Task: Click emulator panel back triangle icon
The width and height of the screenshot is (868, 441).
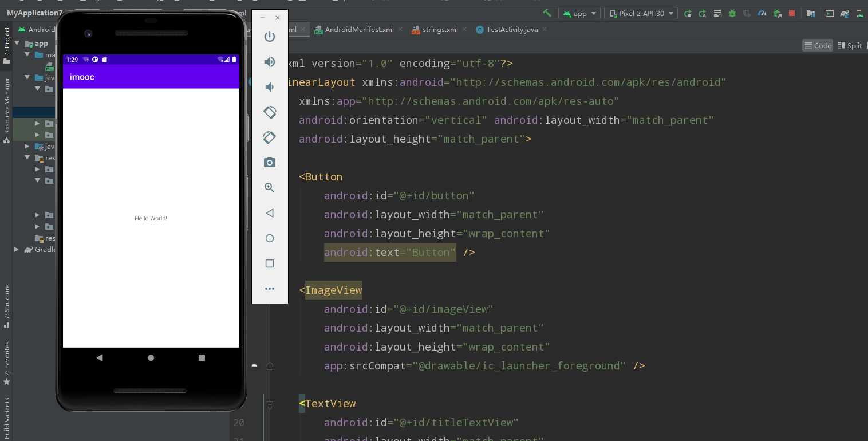Action: [x=270, y=213]
